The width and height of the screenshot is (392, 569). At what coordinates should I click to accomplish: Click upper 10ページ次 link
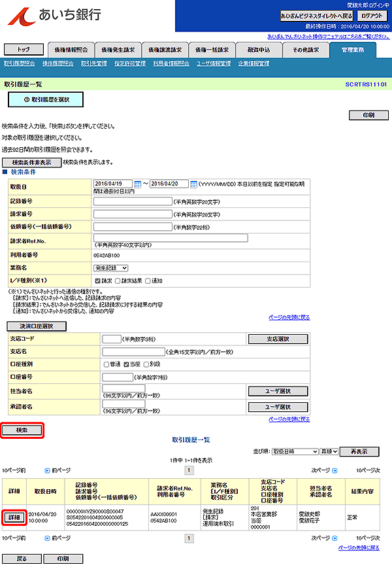[x=368, y=471]
